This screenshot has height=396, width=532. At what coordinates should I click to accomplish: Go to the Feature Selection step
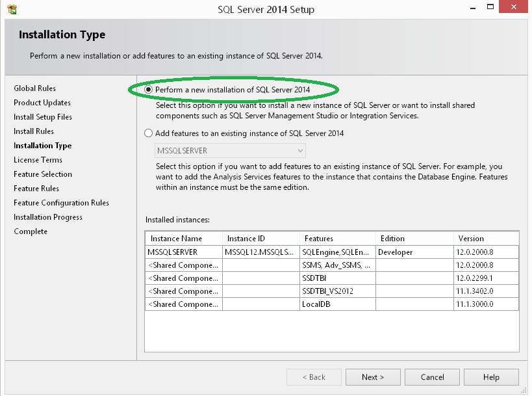[x=44, y=174]
